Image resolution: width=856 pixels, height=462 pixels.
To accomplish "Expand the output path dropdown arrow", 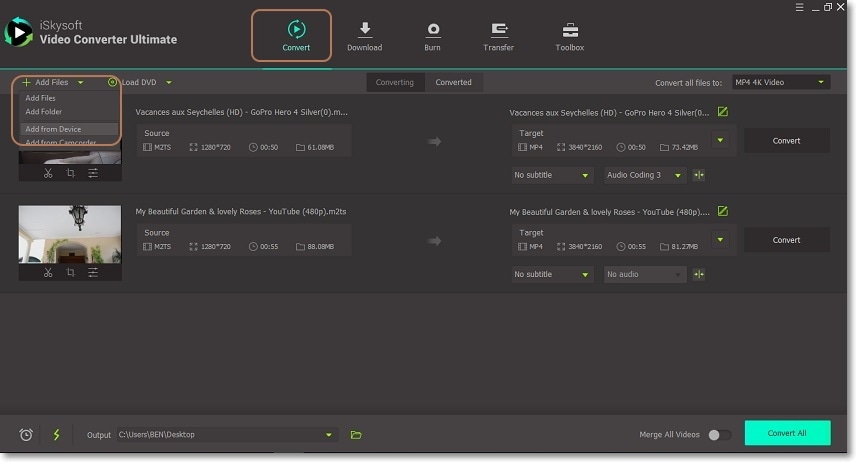I will [329, 435].
